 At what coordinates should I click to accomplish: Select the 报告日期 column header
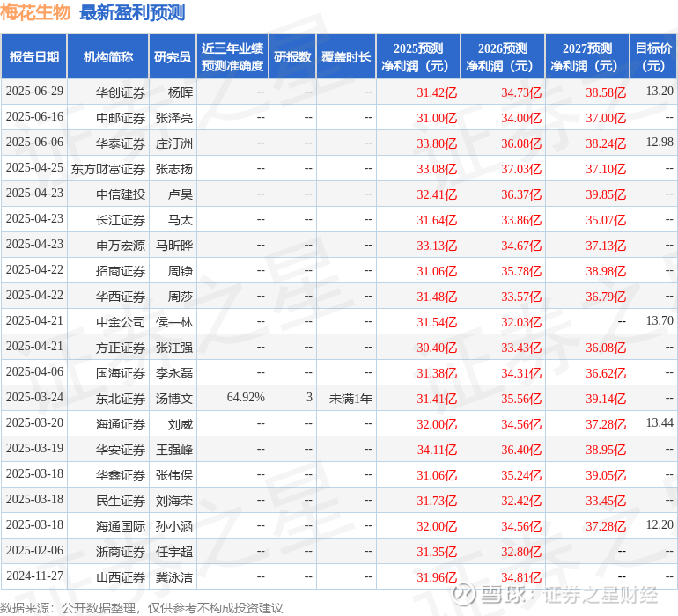[x=33, y=56]
